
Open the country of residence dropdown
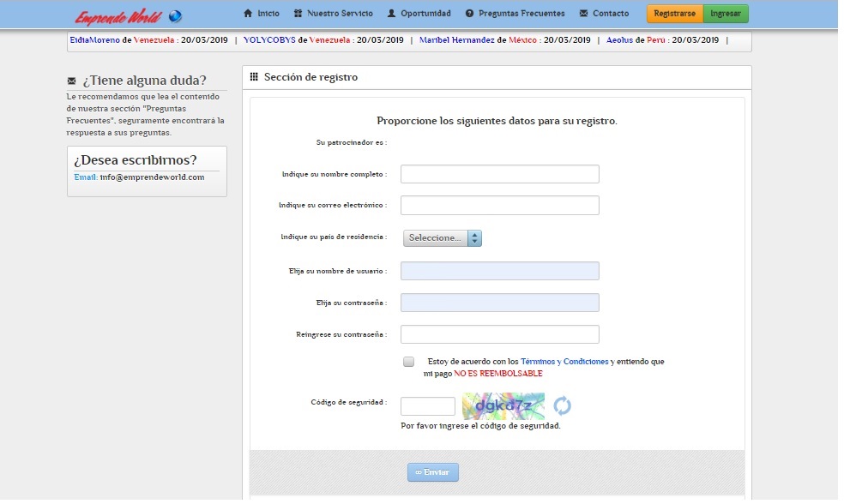(443, 238)
